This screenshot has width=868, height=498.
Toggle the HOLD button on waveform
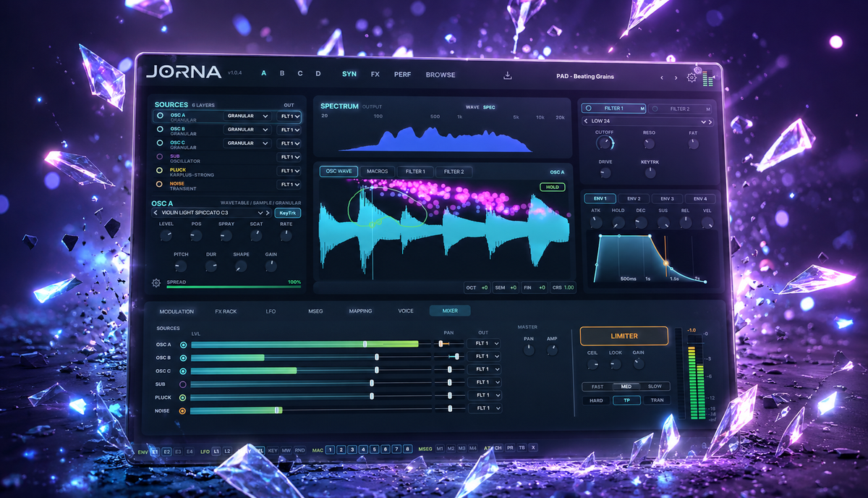(552, 187)
